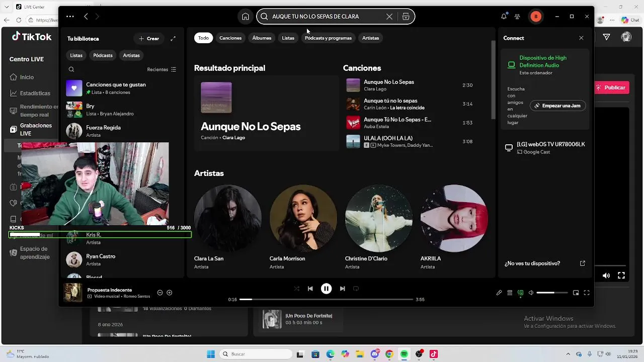Show hidden icons chevron in system tray
The width and height of the screenshot is (644, 362).
pyautogui.click(x=568, y=354)
